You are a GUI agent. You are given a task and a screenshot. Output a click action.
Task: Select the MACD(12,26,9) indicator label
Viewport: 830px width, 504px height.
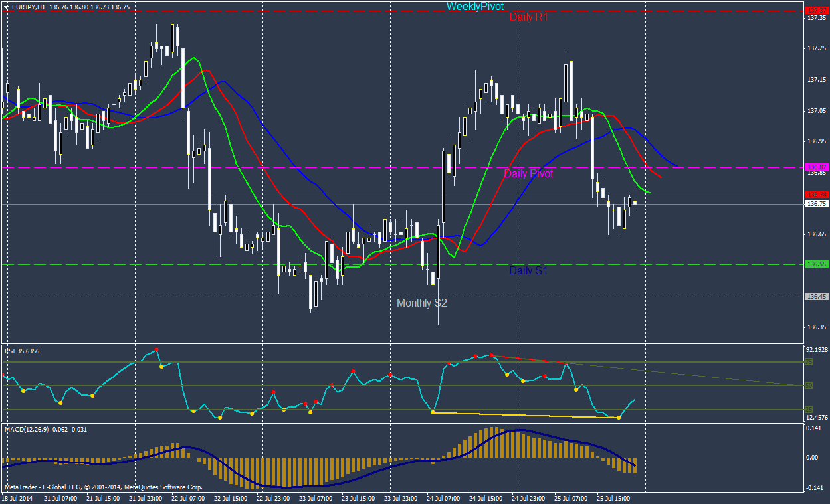(46, 429)
